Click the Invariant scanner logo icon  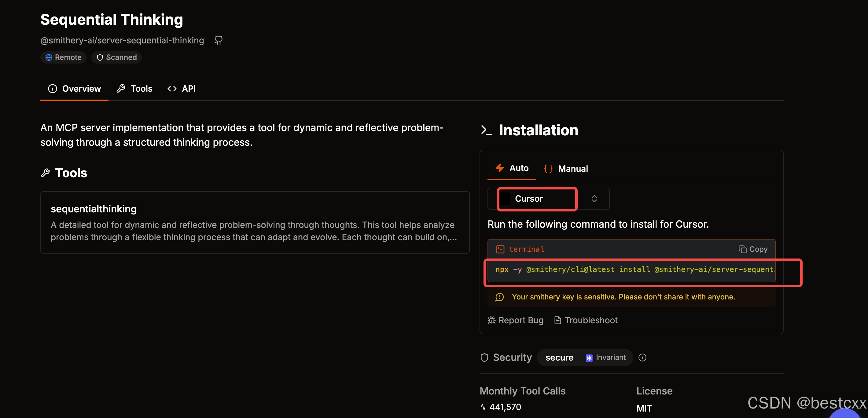589,358
